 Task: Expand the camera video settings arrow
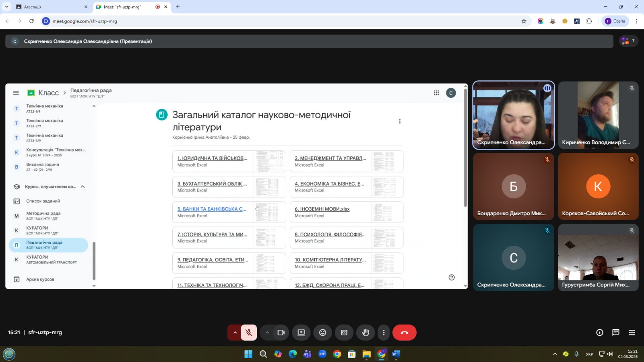pyautogui.click(x=267, y=333)
